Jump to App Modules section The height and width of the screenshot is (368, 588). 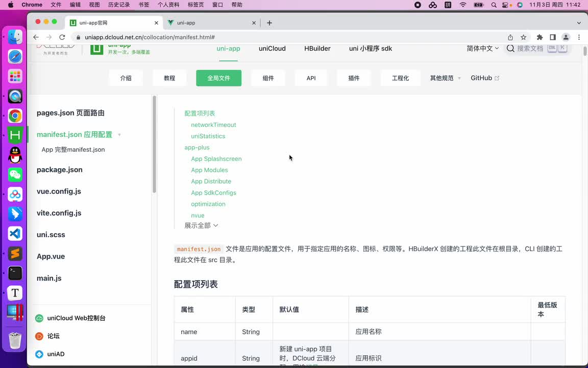pyautogui.click(x=209, y=170)
